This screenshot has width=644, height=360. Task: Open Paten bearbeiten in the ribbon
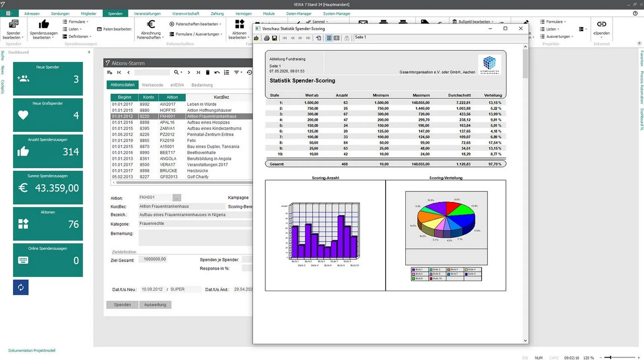click(115, 29)
